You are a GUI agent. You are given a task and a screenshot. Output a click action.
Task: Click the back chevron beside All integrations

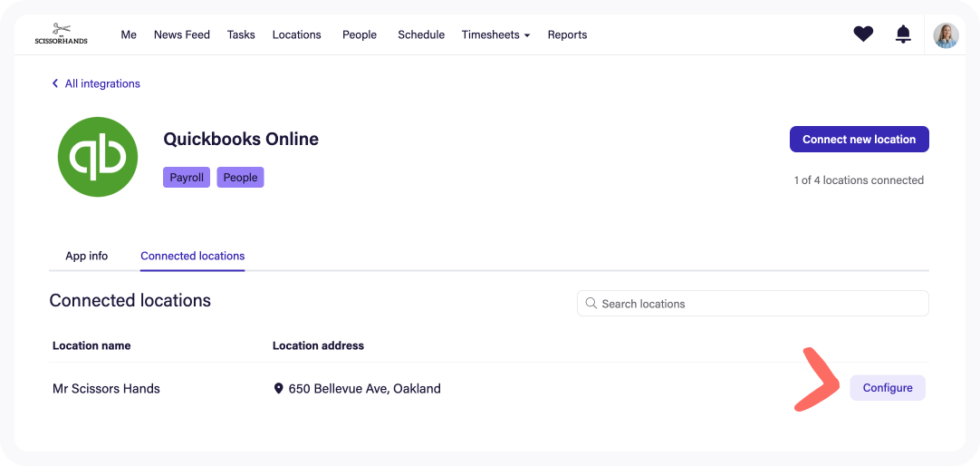55,83
